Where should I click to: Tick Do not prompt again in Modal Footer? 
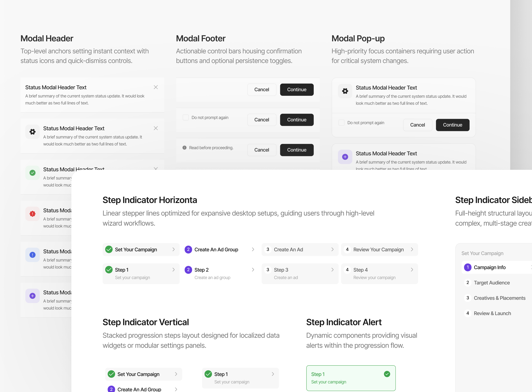click(185, 117)
